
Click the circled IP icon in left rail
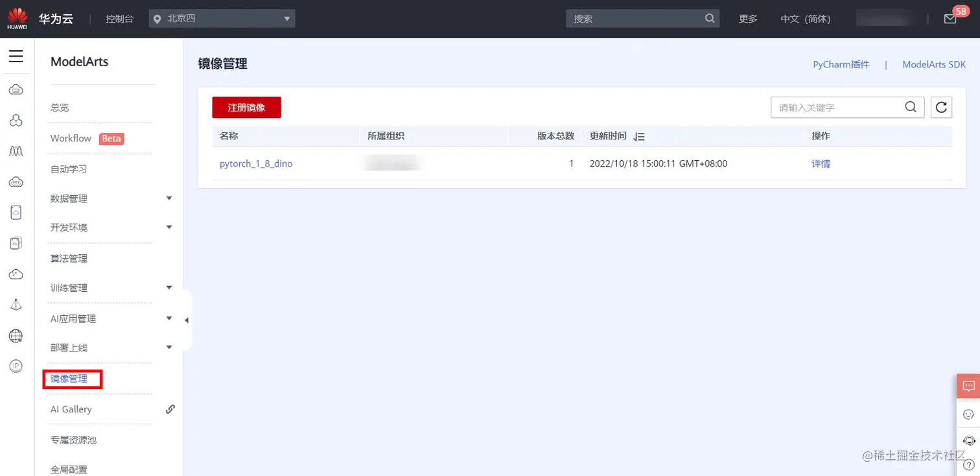[16, 366]
